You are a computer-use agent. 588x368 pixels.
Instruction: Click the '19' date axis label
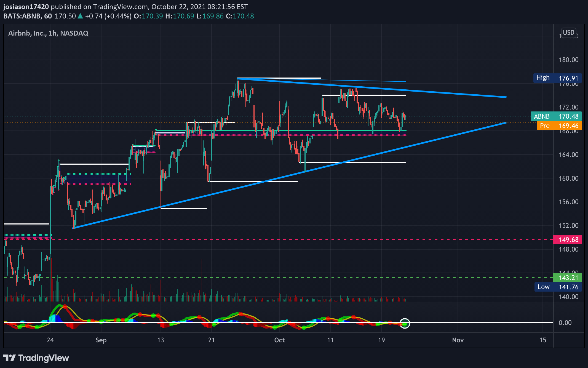381,340
